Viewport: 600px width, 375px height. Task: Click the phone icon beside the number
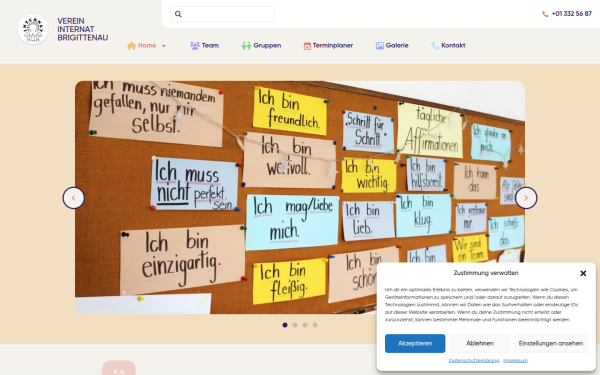point(545,14)
